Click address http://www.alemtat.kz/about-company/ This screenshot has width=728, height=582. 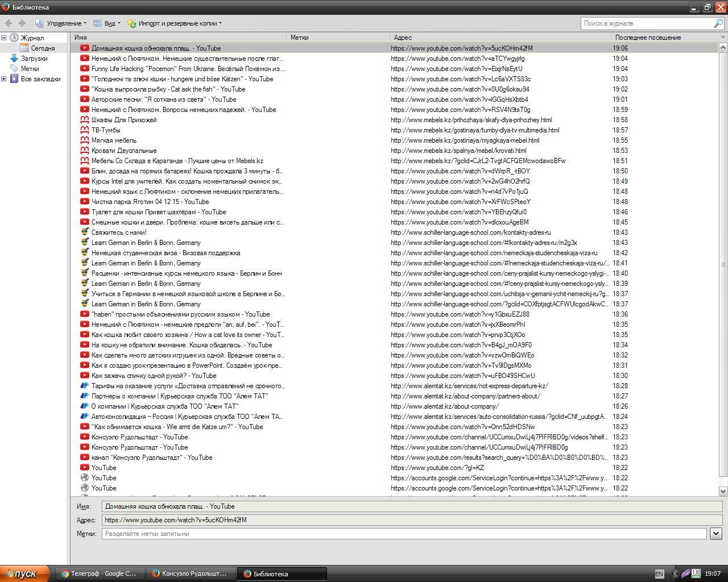(x=445, y=406)
